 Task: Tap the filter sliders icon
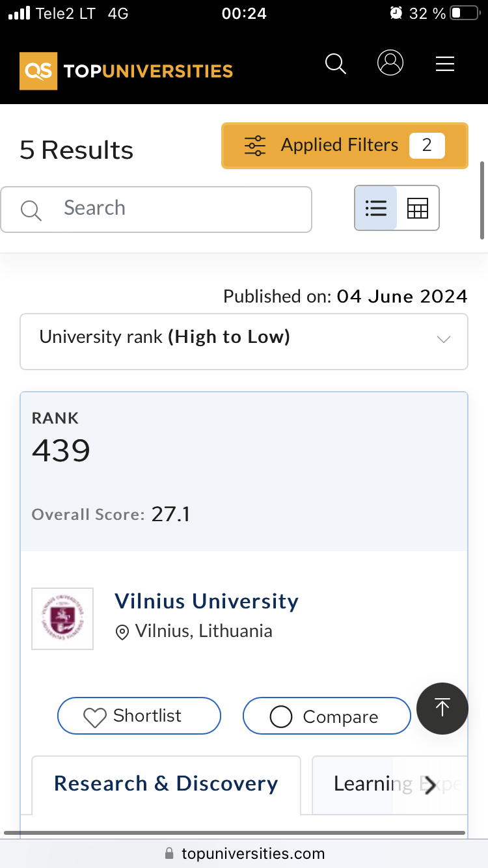[x=255, y=146]
